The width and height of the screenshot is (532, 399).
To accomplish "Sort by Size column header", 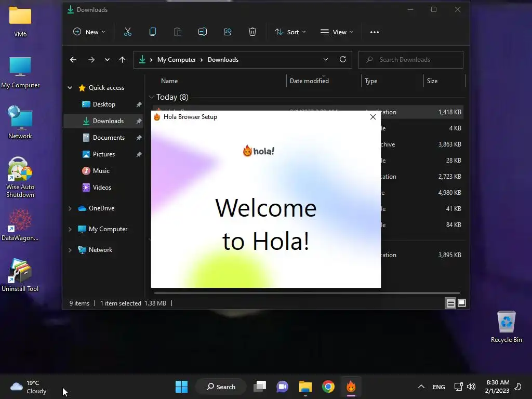I will (x=445, y=81).
